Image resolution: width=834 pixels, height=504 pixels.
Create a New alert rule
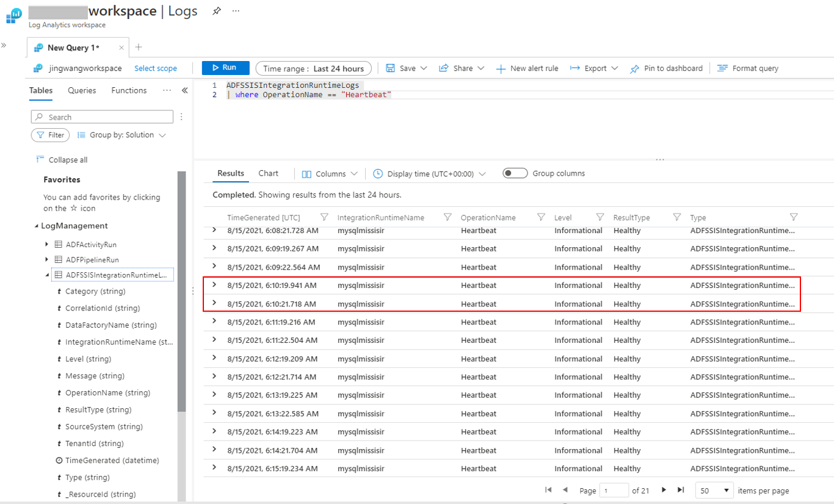528,68
